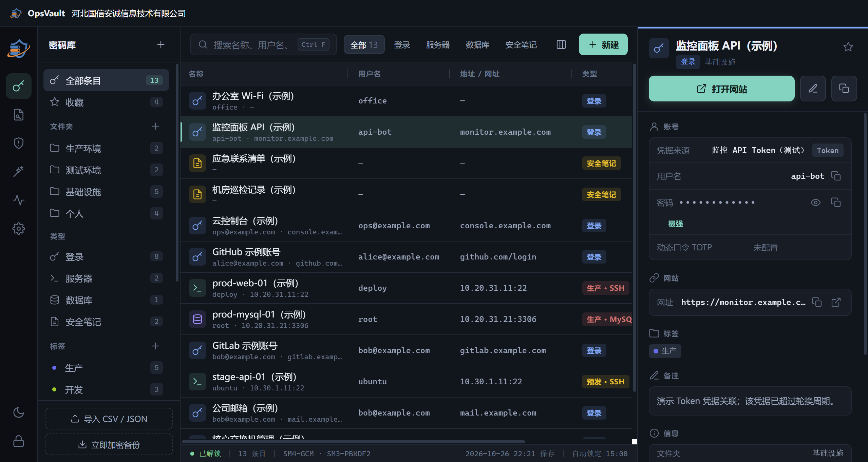Filter by 数据库 type in sidebar
This screenshot has height=462, width=868.
tap(106, 300)
